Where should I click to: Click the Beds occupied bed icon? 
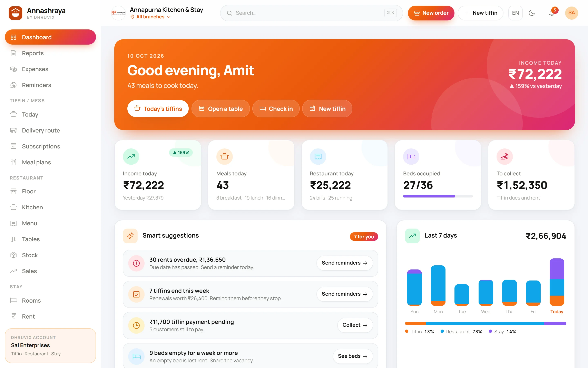tap(411, 156)
